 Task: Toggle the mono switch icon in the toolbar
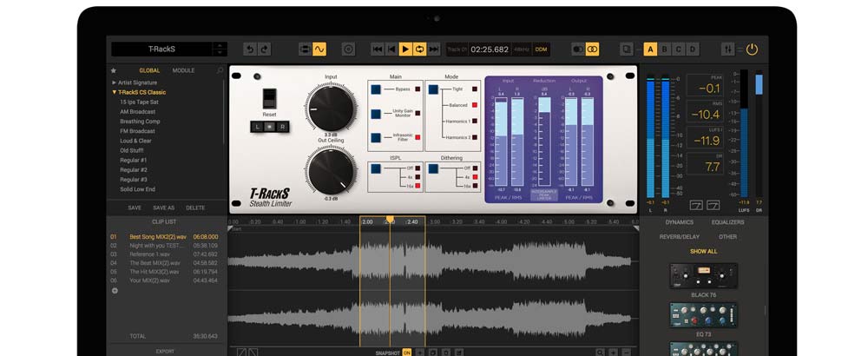coord(578,49)
